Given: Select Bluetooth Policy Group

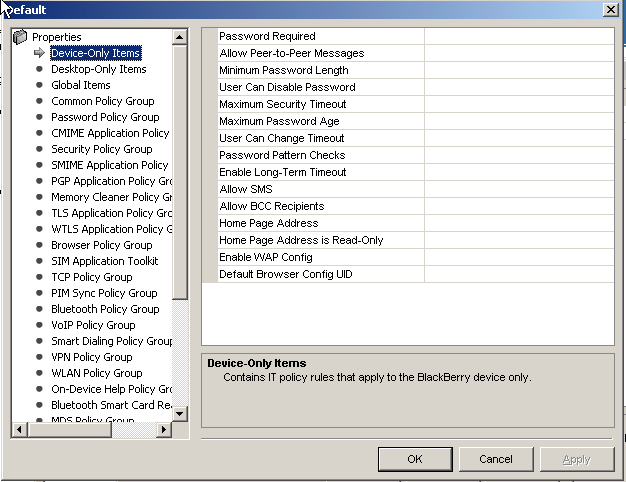Looking at the screenshot, I should tap(105, 309).
